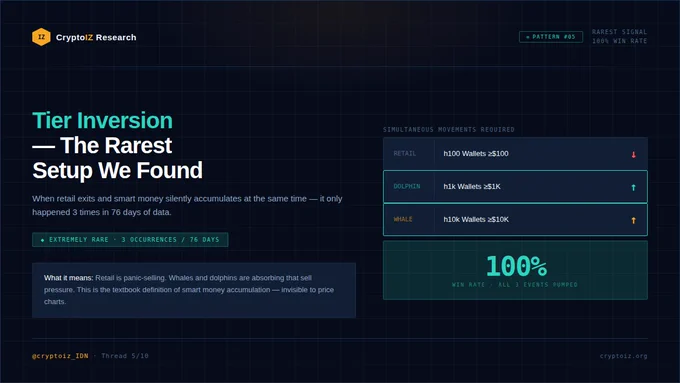Click the EXTREMELY RARE 3 OCCURRENCES badge
Screen dimensions: 680x383
click(130, 239)
